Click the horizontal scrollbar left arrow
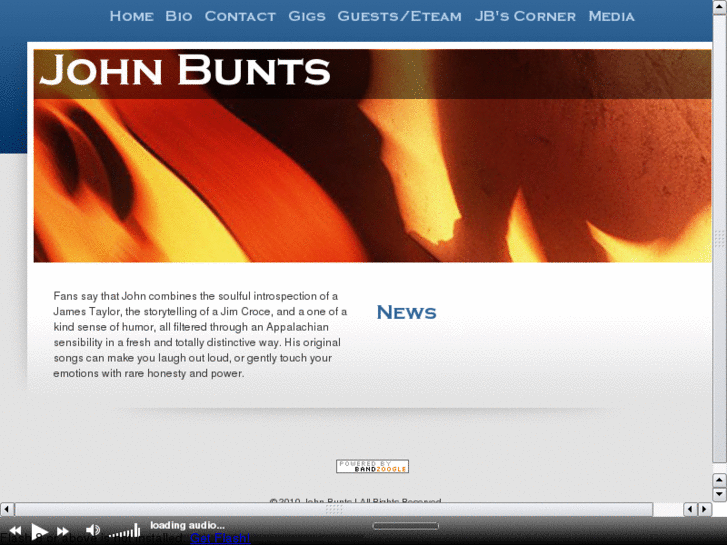This screenshot has height=545, width=727. [6, 509]
